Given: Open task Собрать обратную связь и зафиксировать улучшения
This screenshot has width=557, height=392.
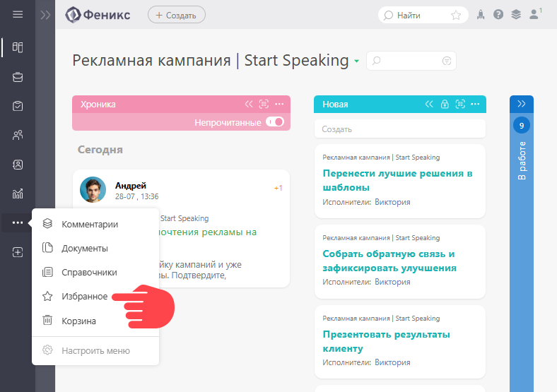Looking at the screenshot, I should pos(389,261).
